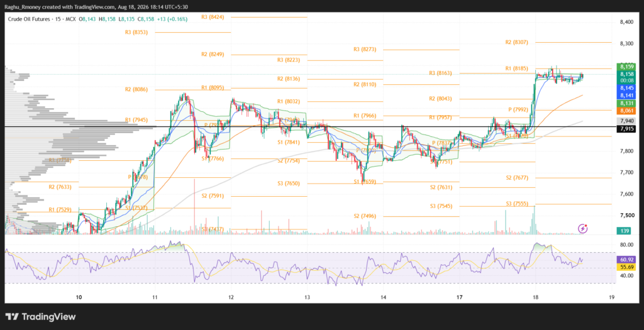The height and width of the screenshot is (330, 644).
Task: Click the R3 (8163) pivot label
Action: click(x=440, y=73)
